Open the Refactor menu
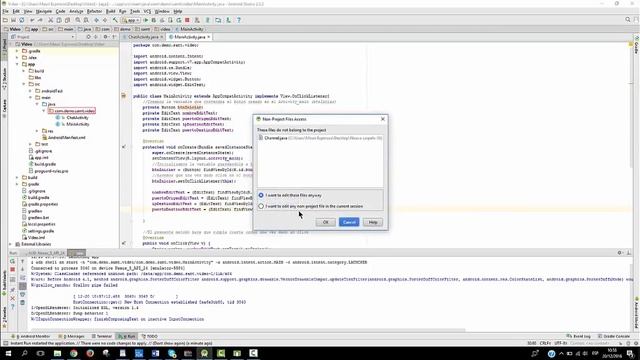Image resolution: width=640 pixels, height=360 pixels. [94, 11]
